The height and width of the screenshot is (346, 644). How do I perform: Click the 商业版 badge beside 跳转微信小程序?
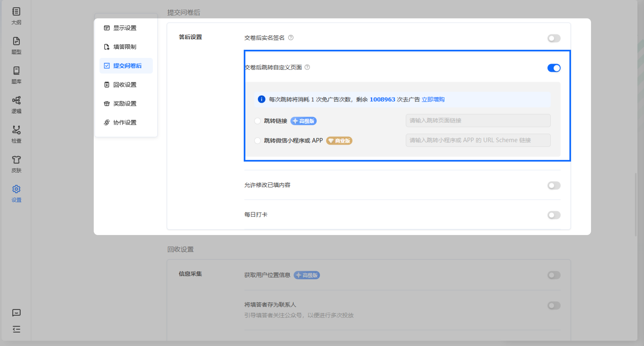tap(339, 141)
